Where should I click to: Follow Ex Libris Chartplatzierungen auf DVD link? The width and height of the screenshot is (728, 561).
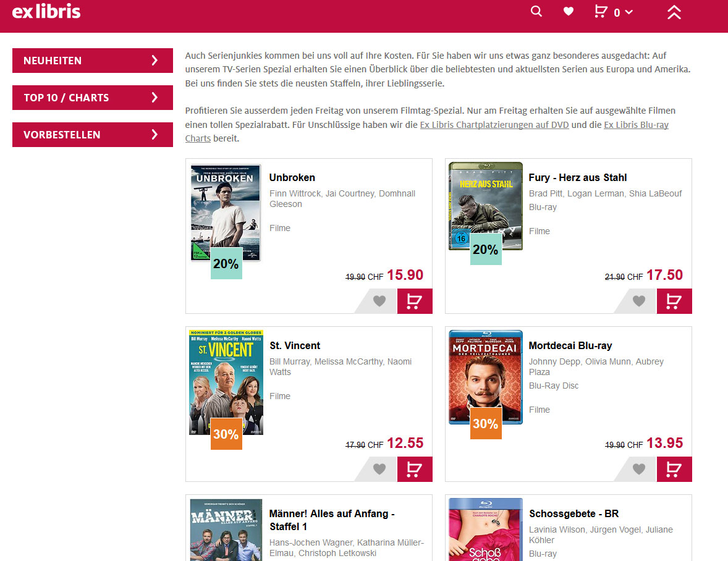[494, 124]
